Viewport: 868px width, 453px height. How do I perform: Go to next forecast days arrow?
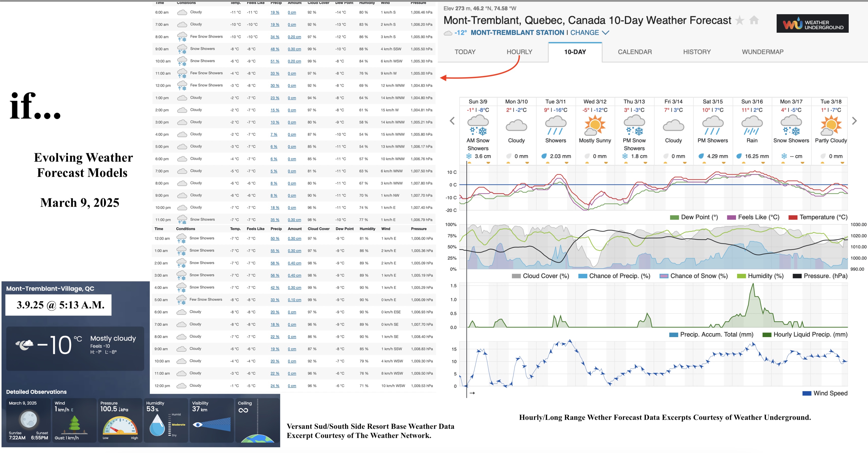click(x=854, y=120)
